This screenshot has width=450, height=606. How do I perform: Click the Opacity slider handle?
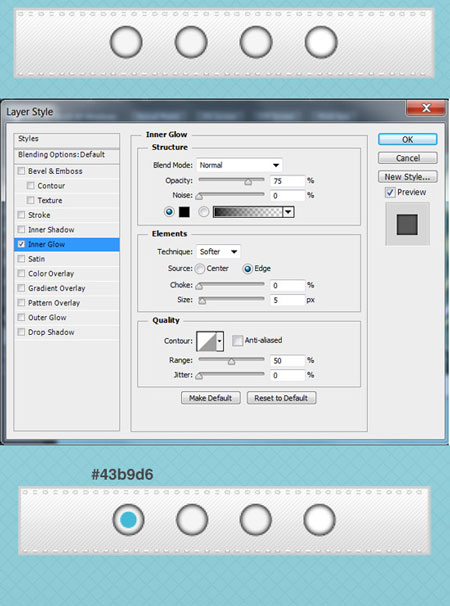(x=248, y=182)
